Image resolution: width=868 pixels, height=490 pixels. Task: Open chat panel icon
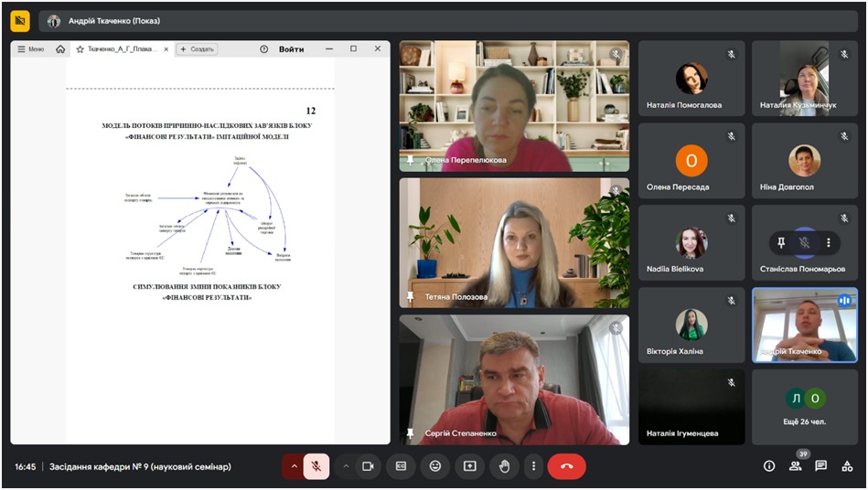(821, 466)
